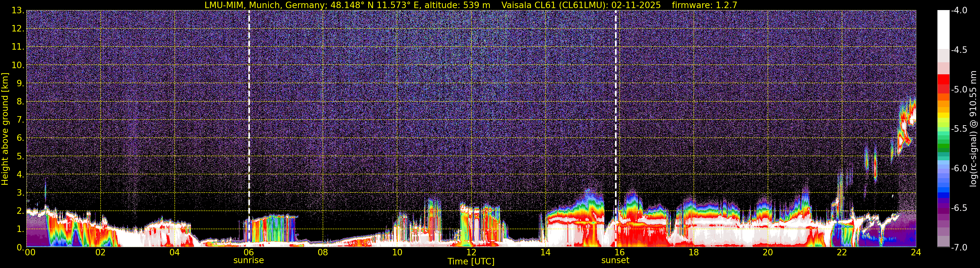This screenshot has width=980, height=268.
Task: Click the '20' time axis tick label
Action: tap(768, 252)
